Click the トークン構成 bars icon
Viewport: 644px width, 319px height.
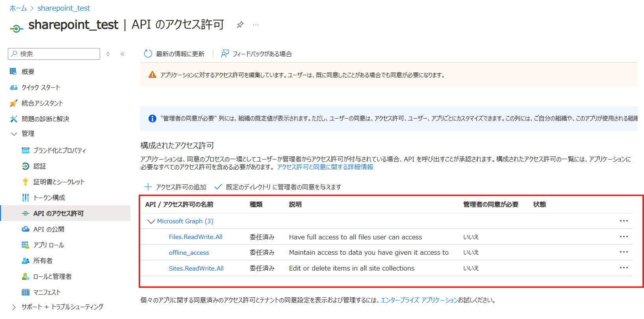(x=26, y=198)
